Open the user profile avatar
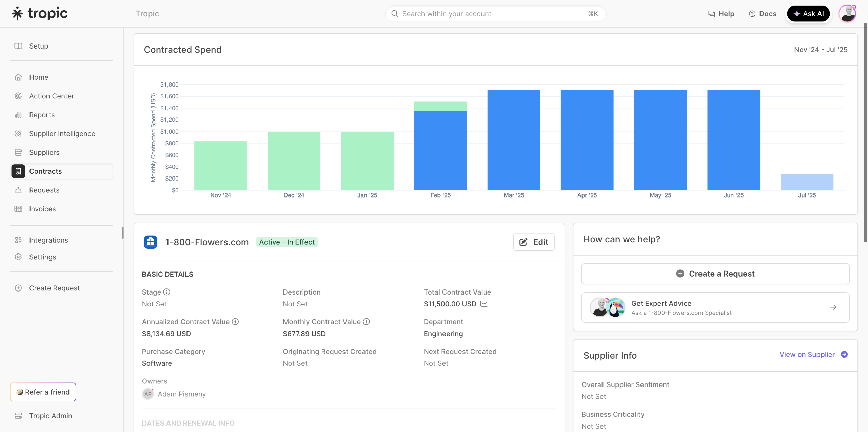This screenshot has width=868, height=432. point(847,14)
